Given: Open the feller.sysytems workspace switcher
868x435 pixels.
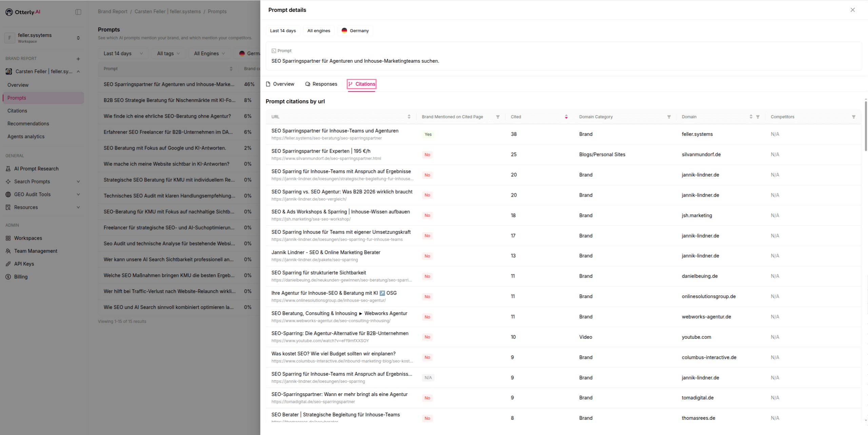Looking at the screenshot, I should [x=43, y=38].
